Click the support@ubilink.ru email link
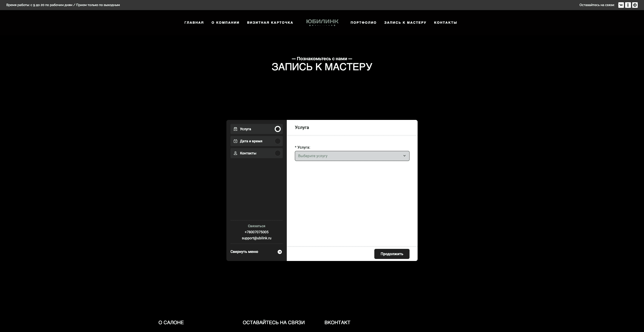This screenshot has width=644, height=332. (x=256, y=238)
